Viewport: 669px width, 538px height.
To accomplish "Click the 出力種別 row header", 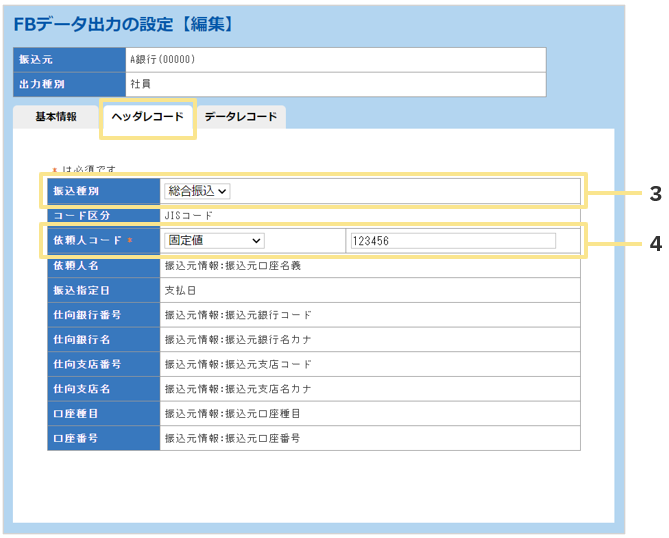I will click(x=68, y=85).
